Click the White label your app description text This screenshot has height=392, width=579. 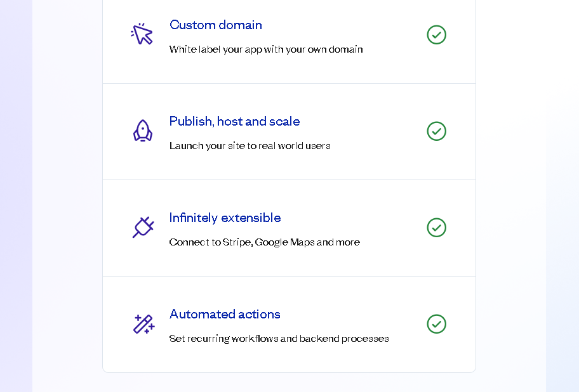pos(266,49)
